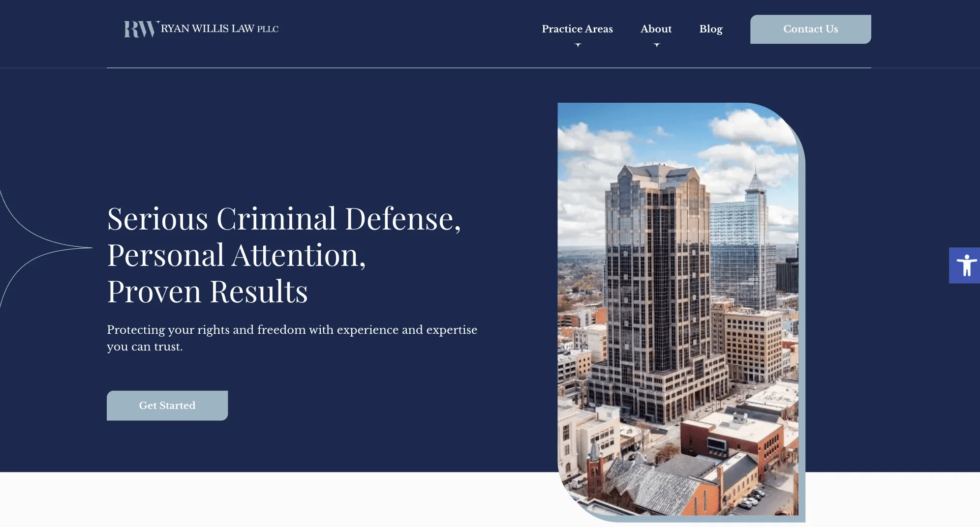Image resolution: width=980 pixels, height=527 pixels.
Task: Click the "Serious Criminal Defense," headline line
Action: point(284,219)
